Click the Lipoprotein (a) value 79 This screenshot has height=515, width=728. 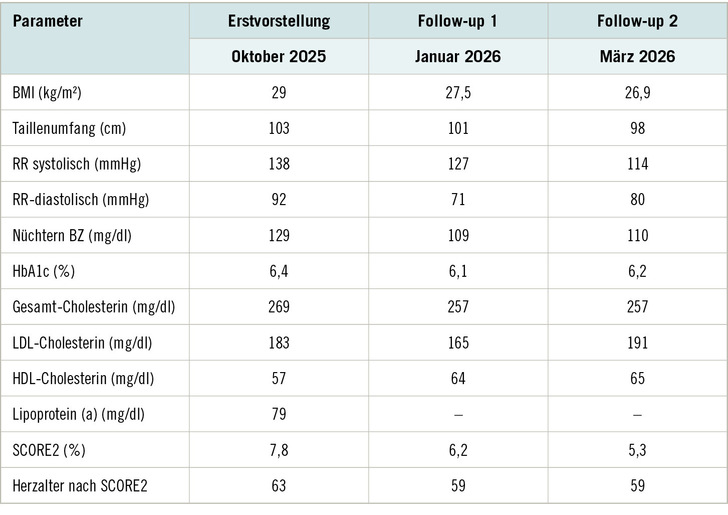tap(279, 414)
